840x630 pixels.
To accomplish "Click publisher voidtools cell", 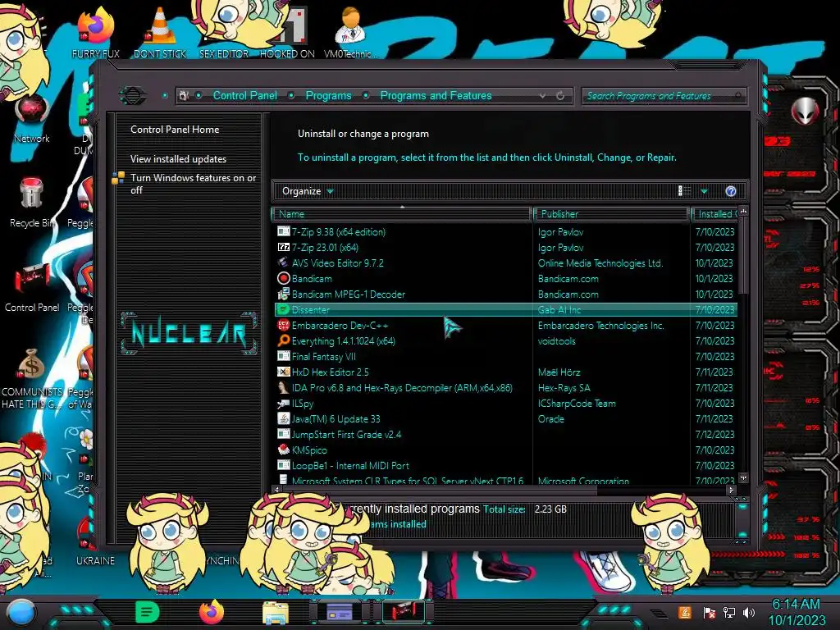I will coord(557,340).
